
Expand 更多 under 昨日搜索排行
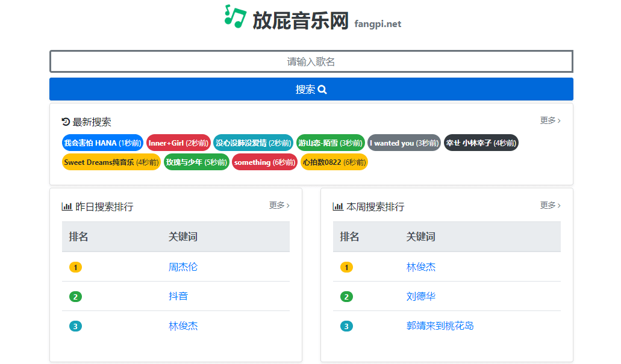[278, 205]
